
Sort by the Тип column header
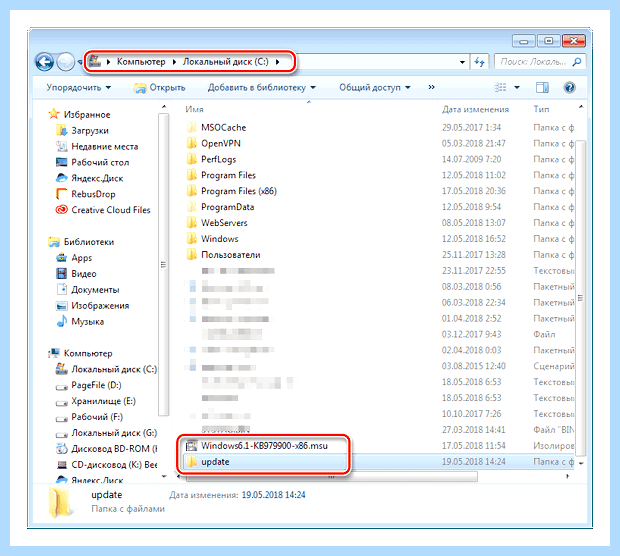541,109
